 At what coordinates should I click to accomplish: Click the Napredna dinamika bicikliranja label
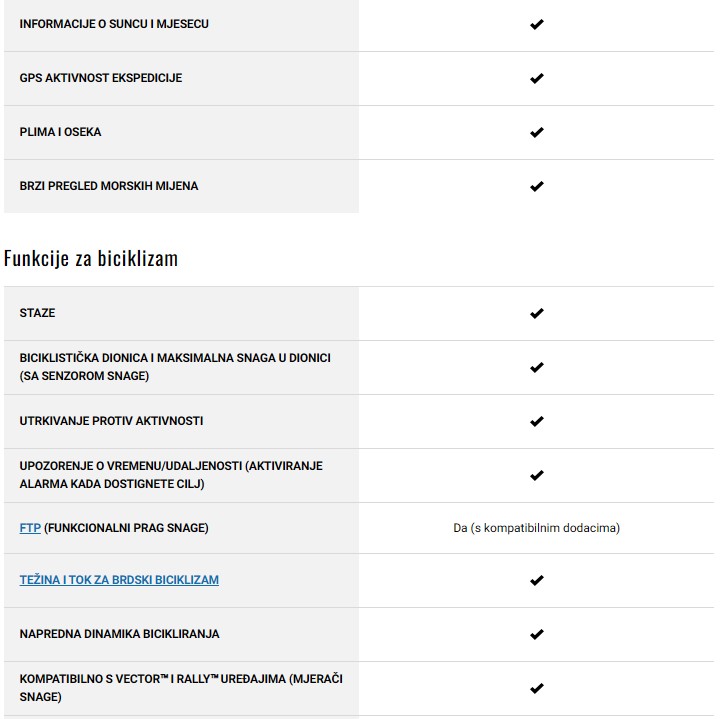click(119, 634)
